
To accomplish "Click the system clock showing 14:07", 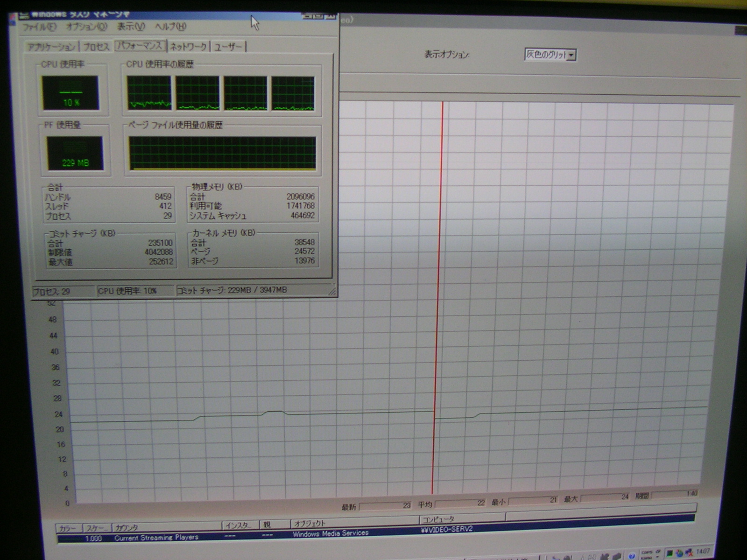I will point(703,552).
